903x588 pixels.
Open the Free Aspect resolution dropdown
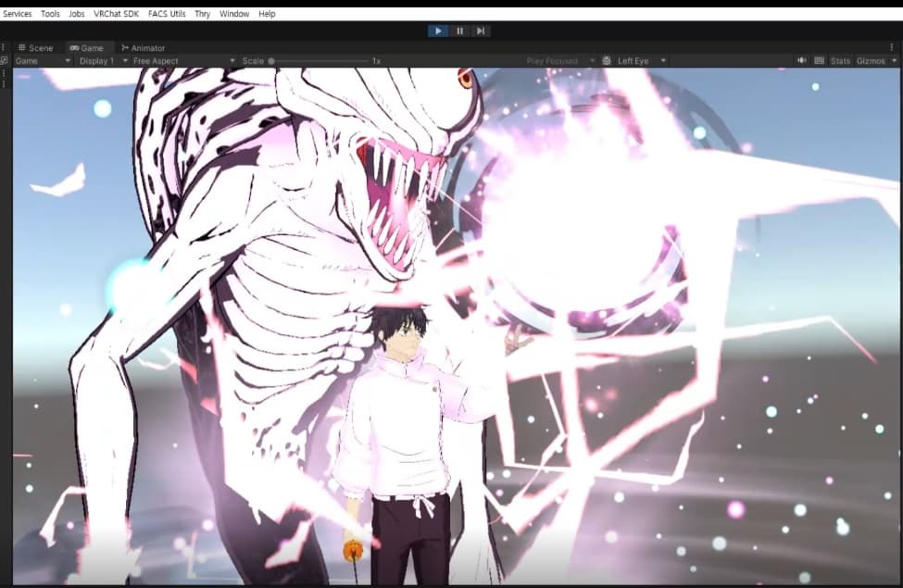tap(183, 61)
